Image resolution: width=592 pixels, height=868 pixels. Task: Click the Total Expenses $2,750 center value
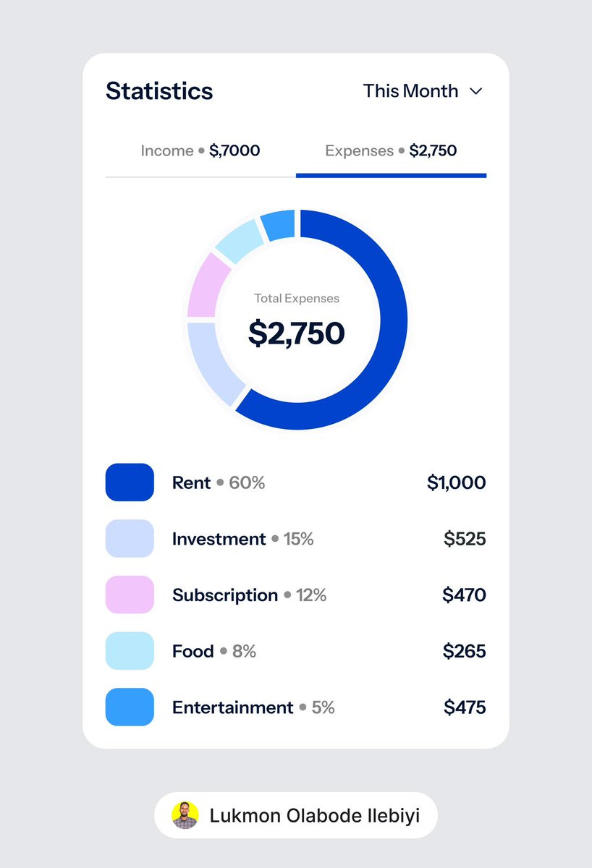[x=297, y=333]
